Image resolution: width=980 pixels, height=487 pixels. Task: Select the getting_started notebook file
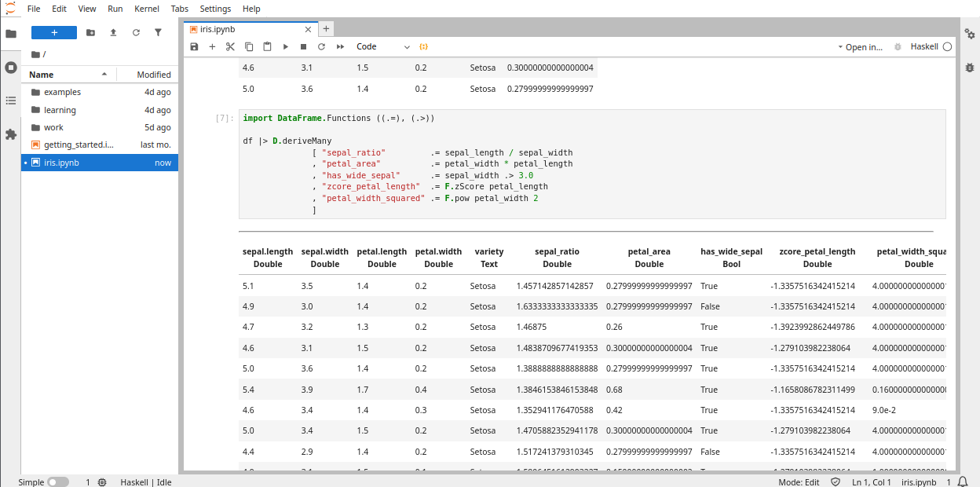pyautogui.click(x=101, y=145)
